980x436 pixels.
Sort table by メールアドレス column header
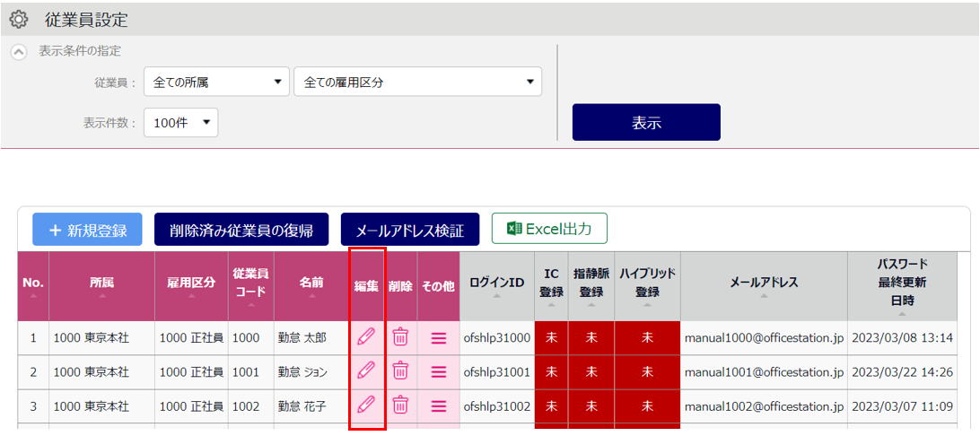[x=764, y=286]
